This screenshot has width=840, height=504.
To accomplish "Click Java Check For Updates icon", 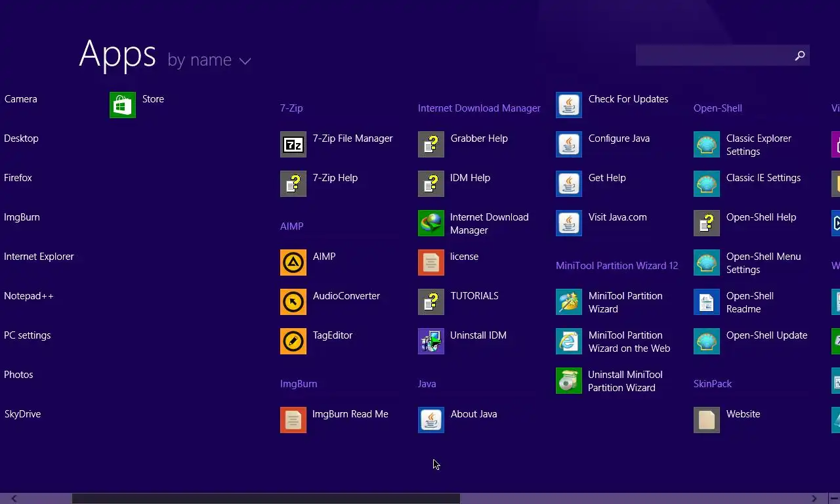I will pyautogui.click(x=569, y=105).
